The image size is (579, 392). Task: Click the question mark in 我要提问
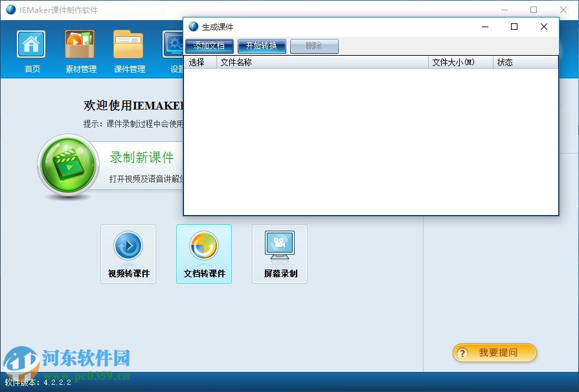tap(463, 353)
